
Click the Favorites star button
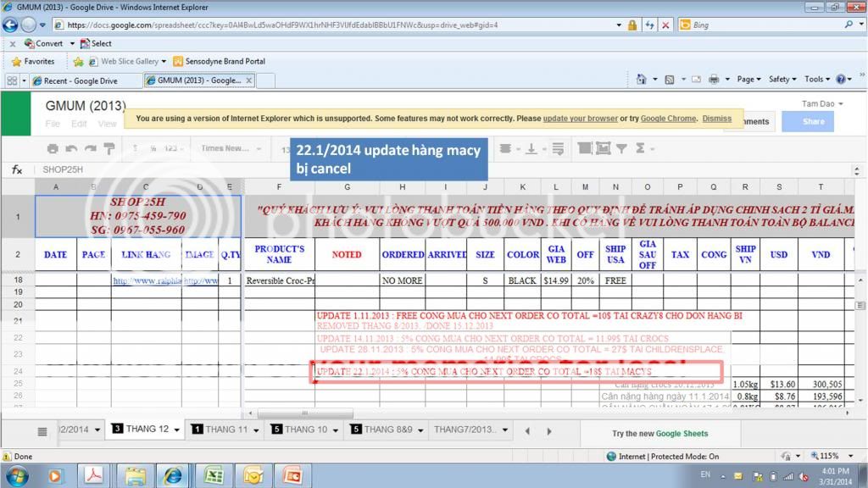(x=33, y=61)
